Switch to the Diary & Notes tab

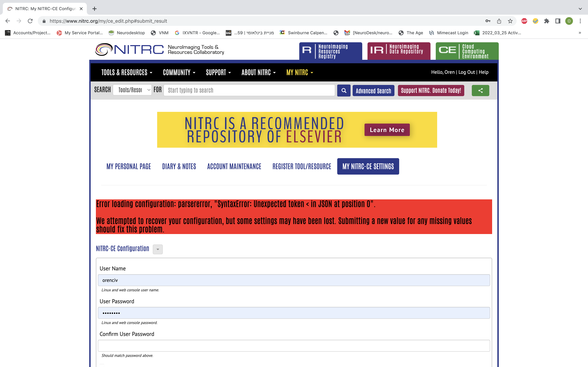click(179, 166)
